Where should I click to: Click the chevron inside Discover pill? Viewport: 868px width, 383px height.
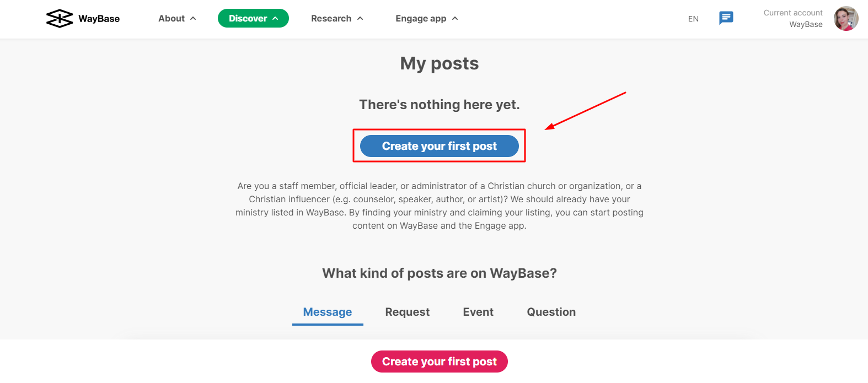(275, 18)
